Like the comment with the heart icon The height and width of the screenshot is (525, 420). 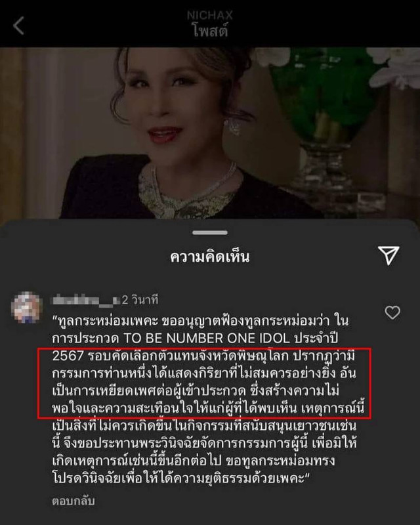392,312
